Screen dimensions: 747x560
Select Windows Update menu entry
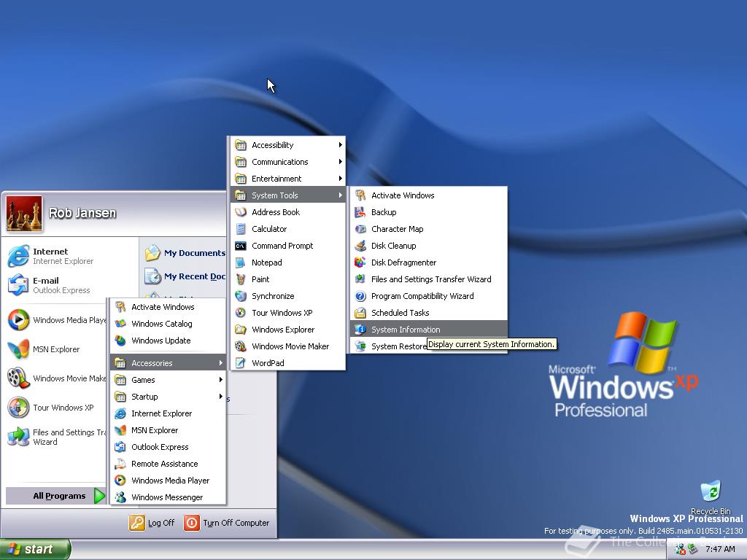pos(168,341)
